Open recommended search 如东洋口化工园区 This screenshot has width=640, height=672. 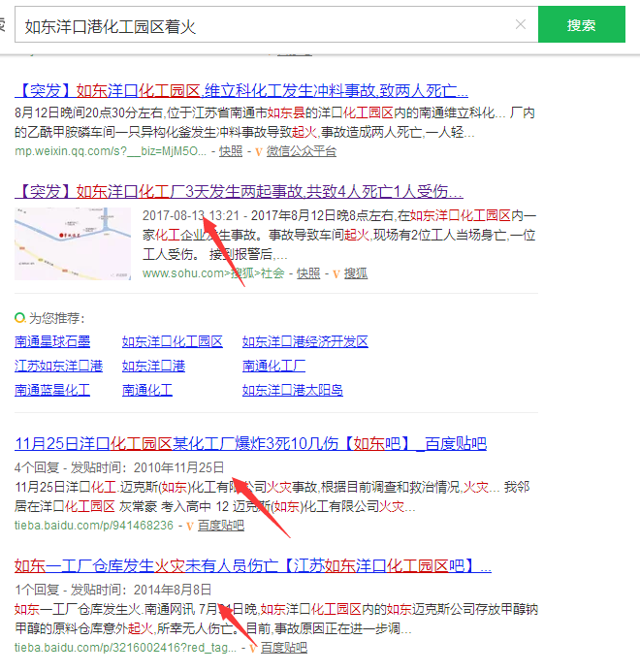coord(173,341)
